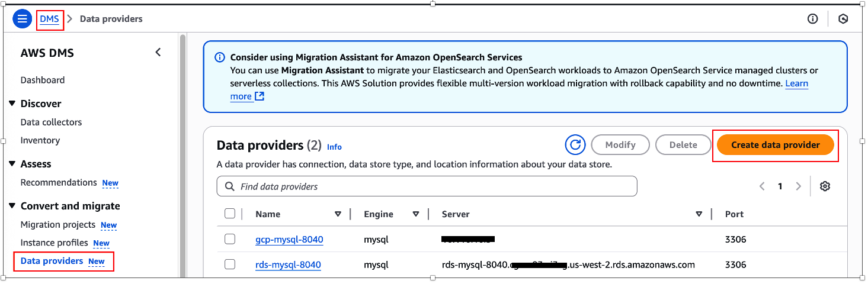Open the gcp-mysql-8040 data provider link

coord(289,240)
